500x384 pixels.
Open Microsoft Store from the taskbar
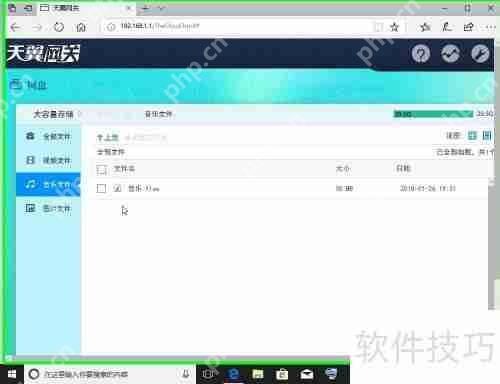(x=282, y=374)
